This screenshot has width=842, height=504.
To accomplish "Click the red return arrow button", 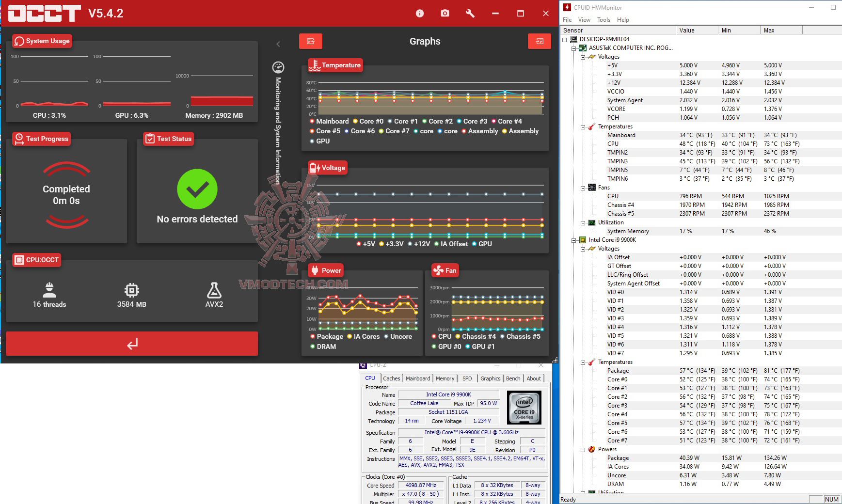I will (132, 344).
